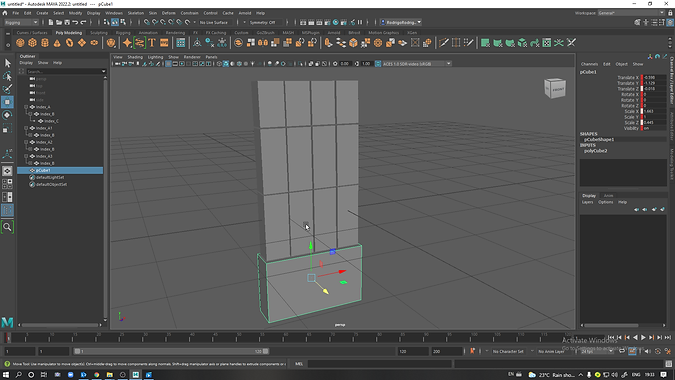Activate the Paint Selection tool
The height and width of the screenshot is (380, 675).
click(7, 89)
